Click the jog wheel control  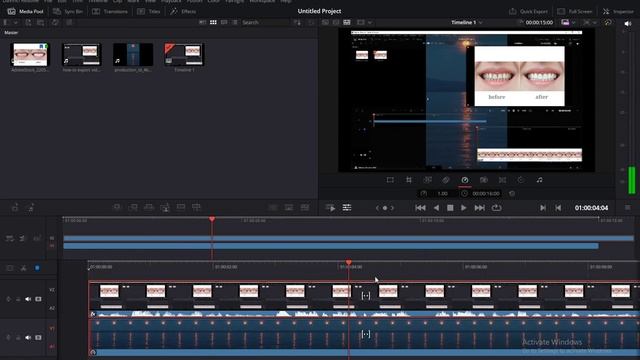click(384, 208)
